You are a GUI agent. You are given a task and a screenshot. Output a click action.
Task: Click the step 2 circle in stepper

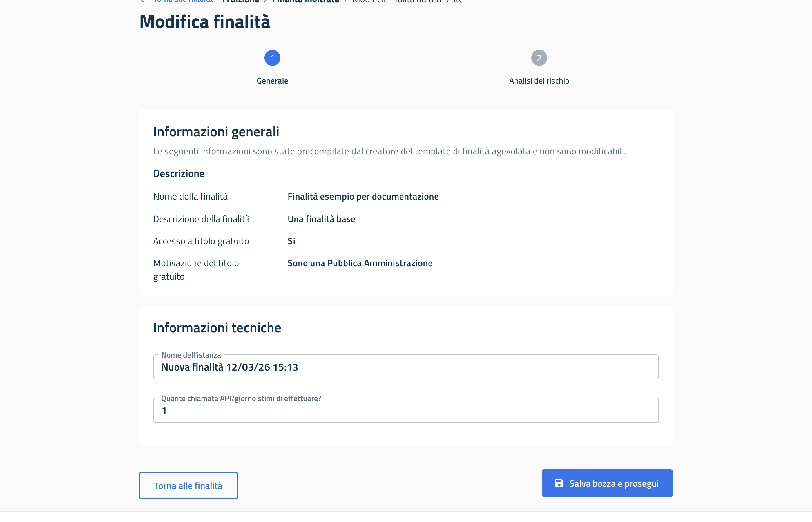tap(539, 58)
